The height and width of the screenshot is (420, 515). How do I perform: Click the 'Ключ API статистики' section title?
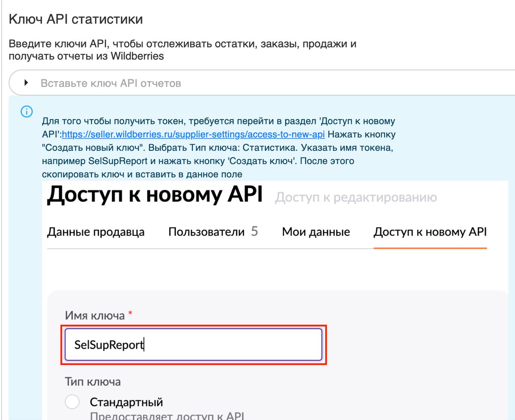76,19
